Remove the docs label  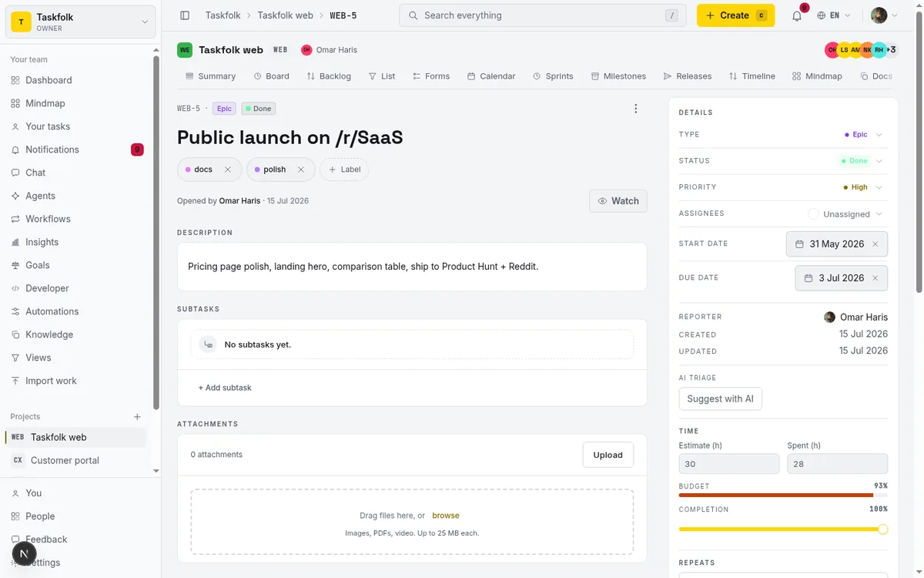tap(228, 170)
